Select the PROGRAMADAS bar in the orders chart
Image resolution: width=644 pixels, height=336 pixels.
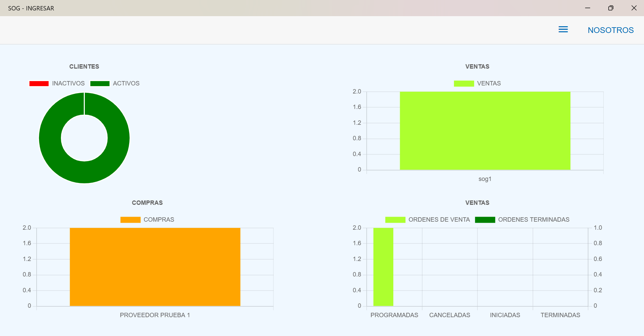383,267
